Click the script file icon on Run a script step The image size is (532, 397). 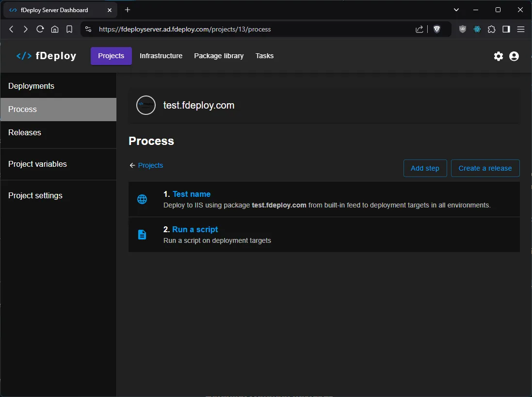142,234
